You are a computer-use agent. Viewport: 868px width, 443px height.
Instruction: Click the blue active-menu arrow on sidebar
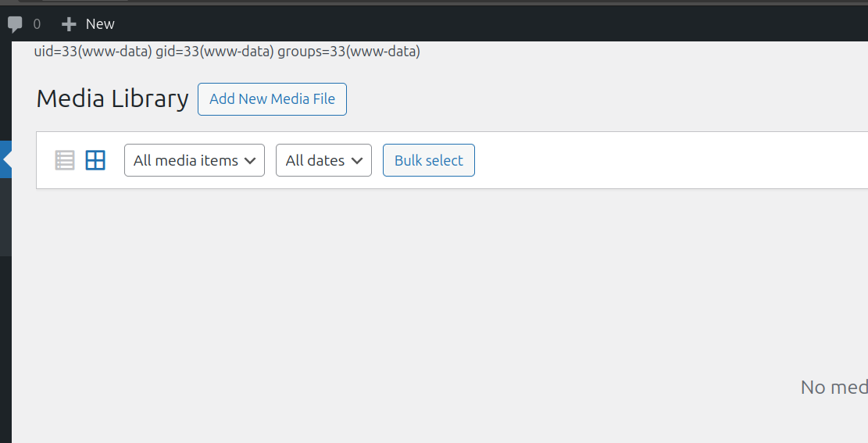5,159
